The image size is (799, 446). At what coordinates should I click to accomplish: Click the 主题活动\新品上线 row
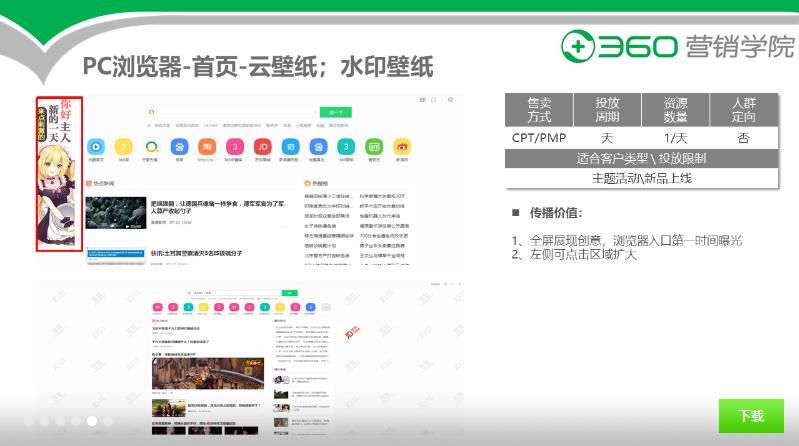coord(642,178)
